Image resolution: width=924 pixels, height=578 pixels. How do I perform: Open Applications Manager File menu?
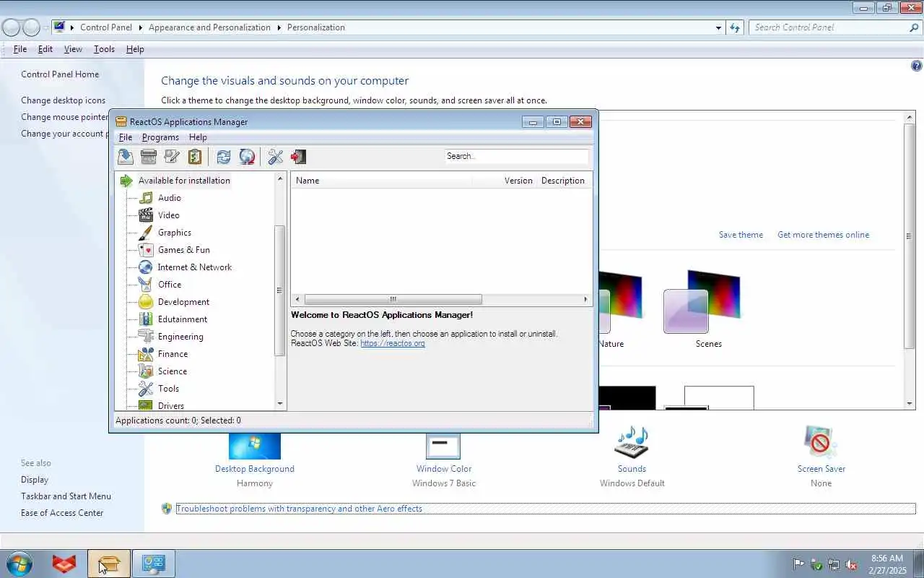[126, 137]
